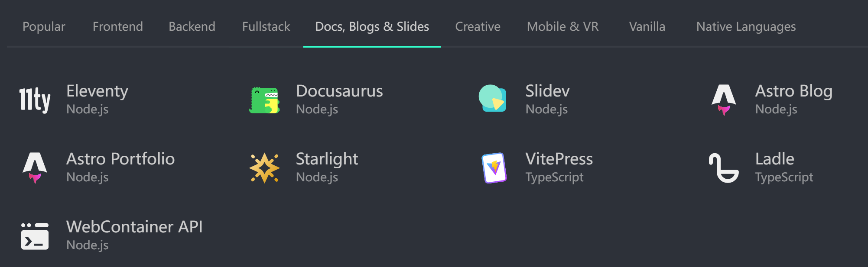Open the Docusaurus starter title link

point(339,91)
